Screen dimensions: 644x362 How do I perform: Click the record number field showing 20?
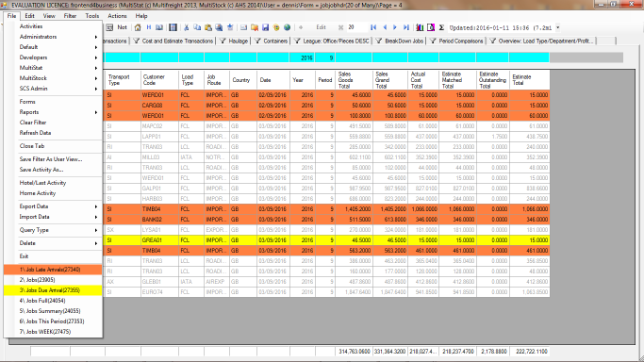[x=357, y=27]
